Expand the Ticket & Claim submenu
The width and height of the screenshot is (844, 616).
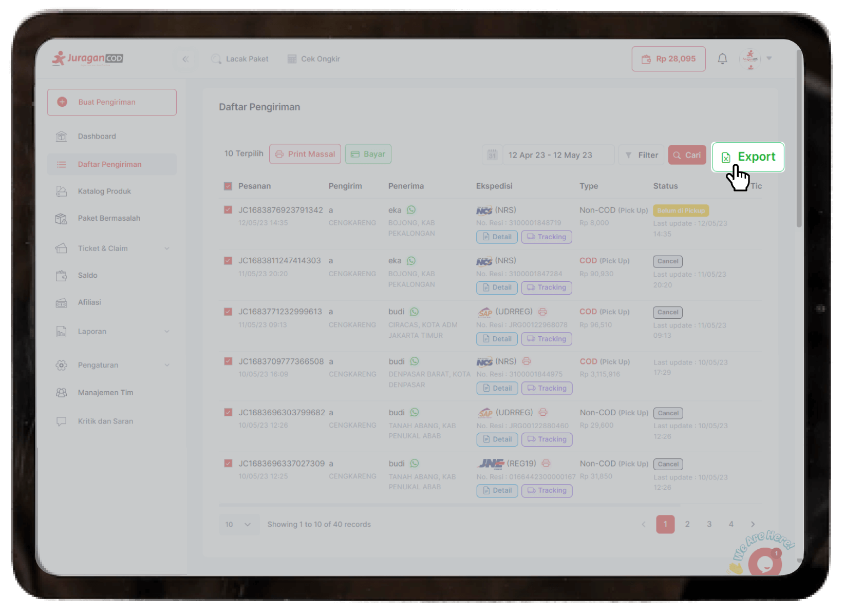[x=166, y=248]
